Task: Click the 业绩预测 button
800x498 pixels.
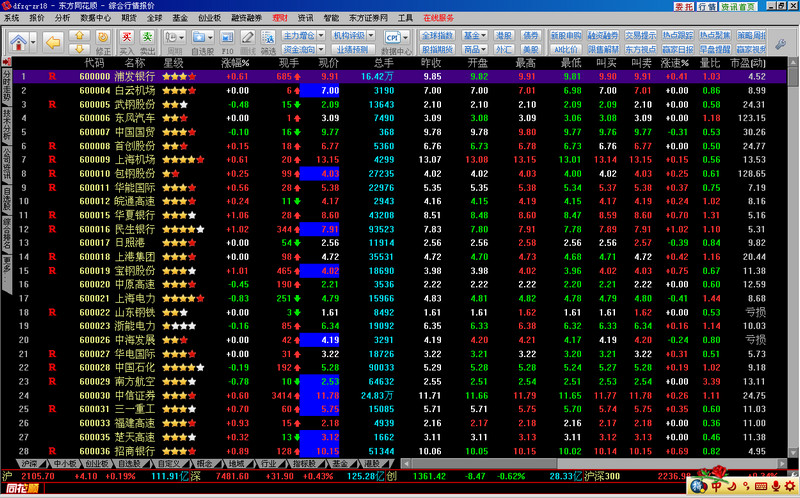Action: (353, 49)
